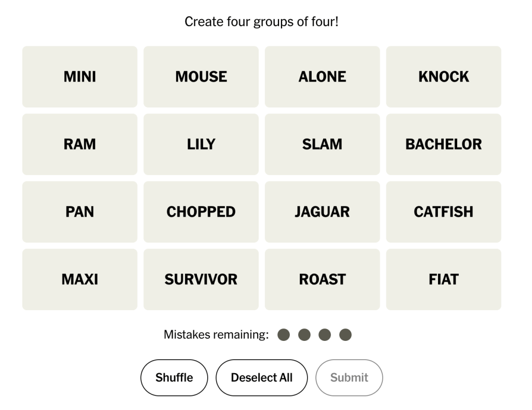This screenshot has height=410, width=532.
Task: Pick the MAXI tile
Action: [x=79, y=280]
